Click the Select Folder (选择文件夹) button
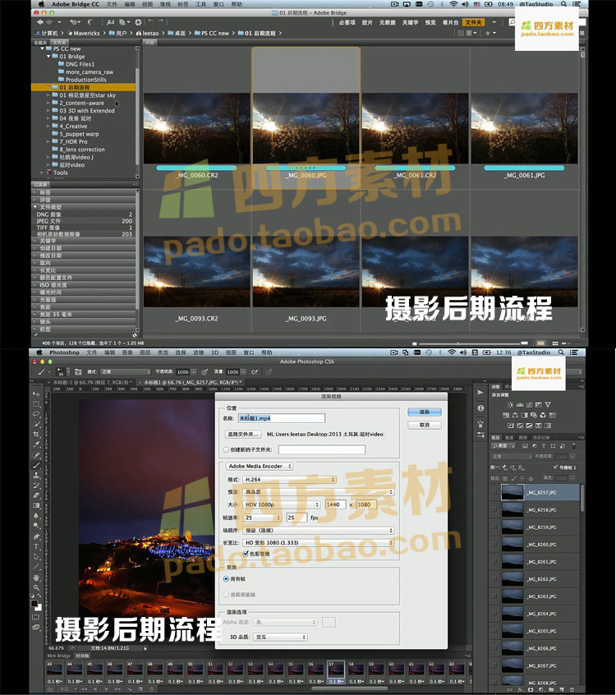 (x=244, y=435)
